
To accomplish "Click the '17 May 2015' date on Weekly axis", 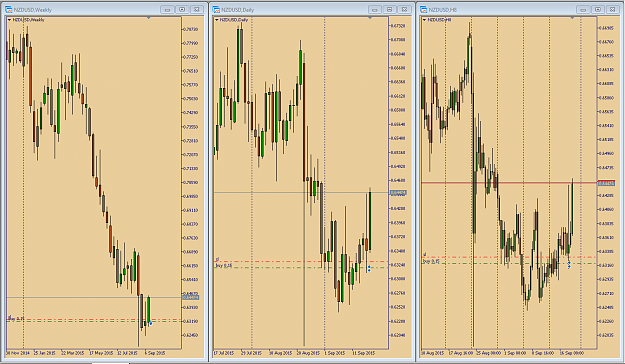I will tap(101, 353).
